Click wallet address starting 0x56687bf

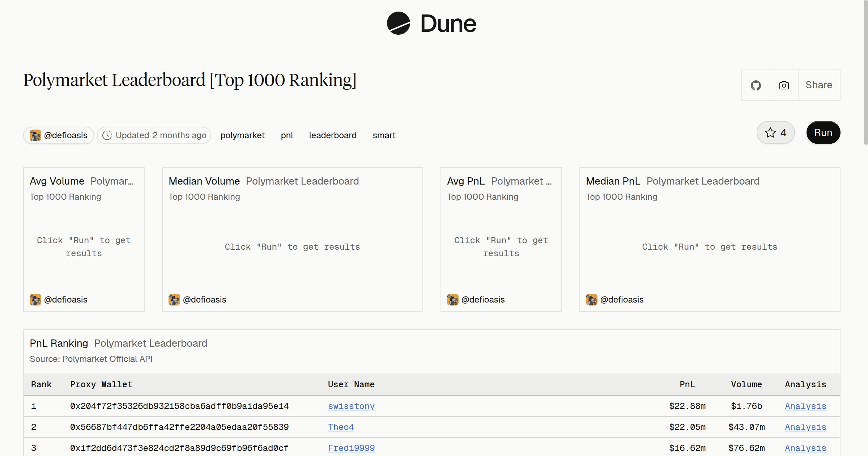[x=179, y=427]
